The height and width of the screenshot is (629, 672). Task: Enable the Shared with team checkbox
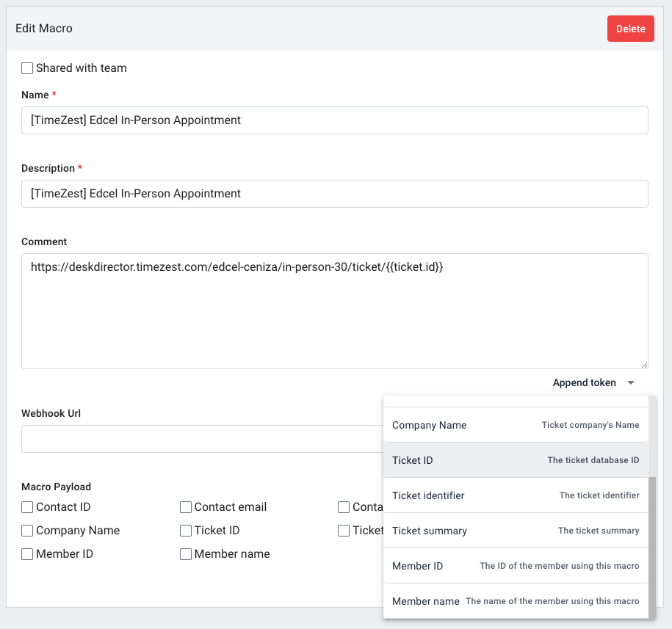27,68
